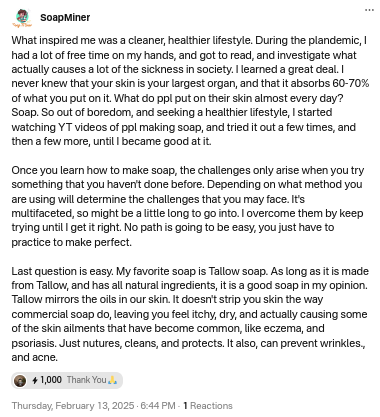Click the zapper's avatar in the reaction pill
380x417 pixels.
pos(20,380)
